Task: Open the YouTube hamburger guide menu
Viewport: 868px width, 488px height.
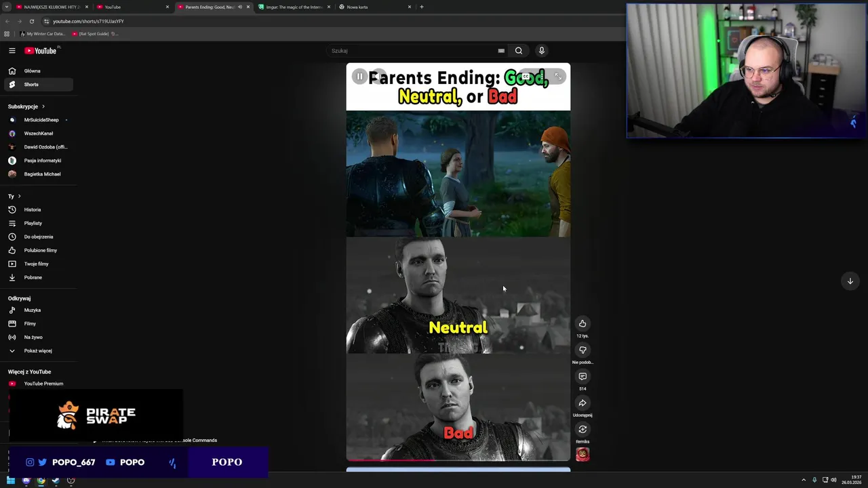Action: pos(12,50)
